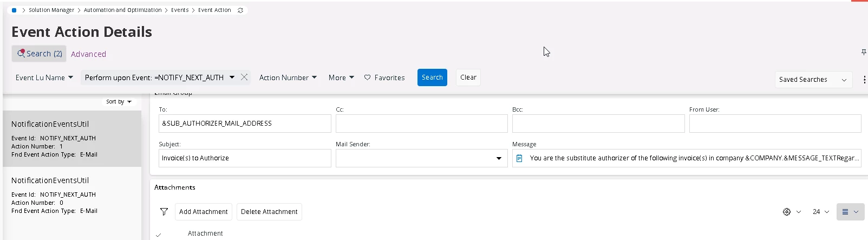
Task: Click the Favorites heart icon
Action: click(x=367, y=77)
